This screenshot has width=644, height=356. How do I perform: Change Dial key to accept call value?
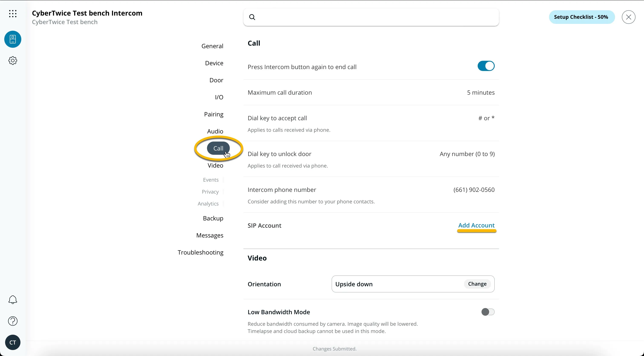tap(486, 118)
